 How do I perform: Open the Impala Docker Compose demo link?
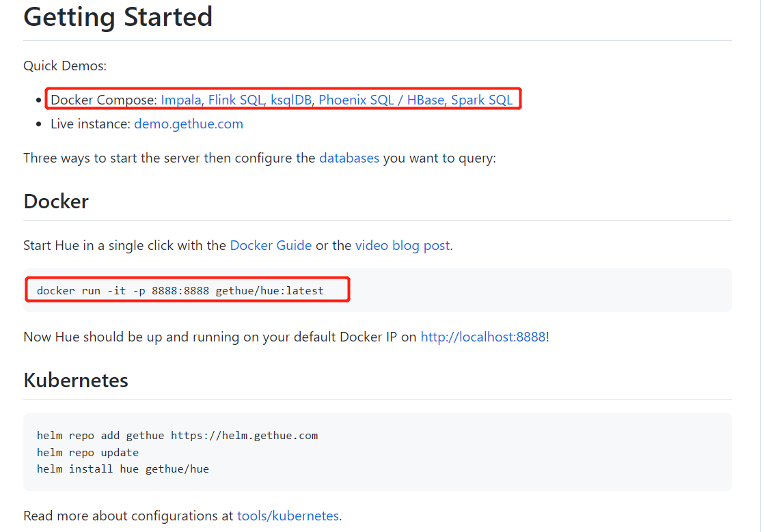[181, 100]
